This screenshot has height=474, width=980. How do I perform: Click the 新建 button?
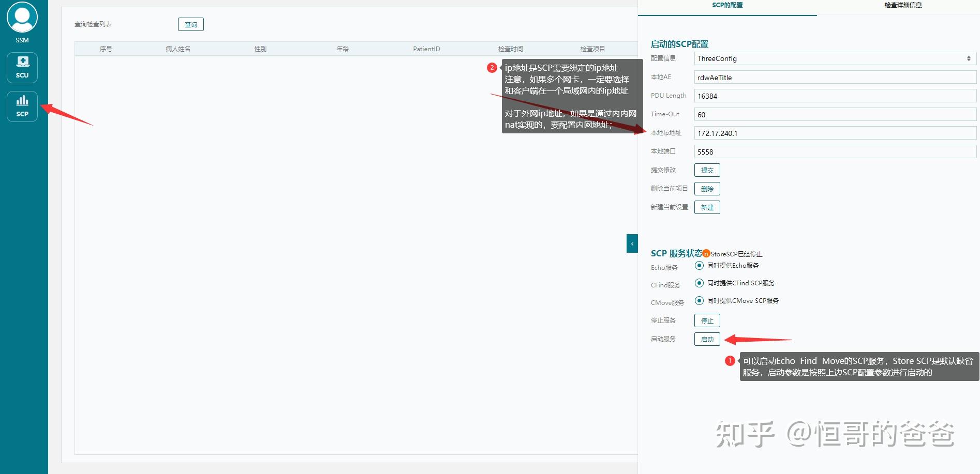point(707,207)
